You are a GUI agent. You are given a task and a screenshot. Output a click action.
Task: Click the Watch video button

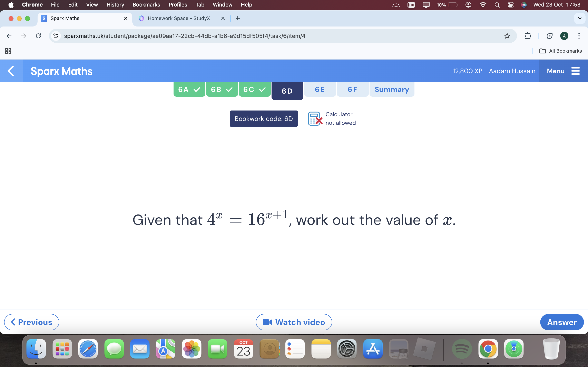pos(294,322)
